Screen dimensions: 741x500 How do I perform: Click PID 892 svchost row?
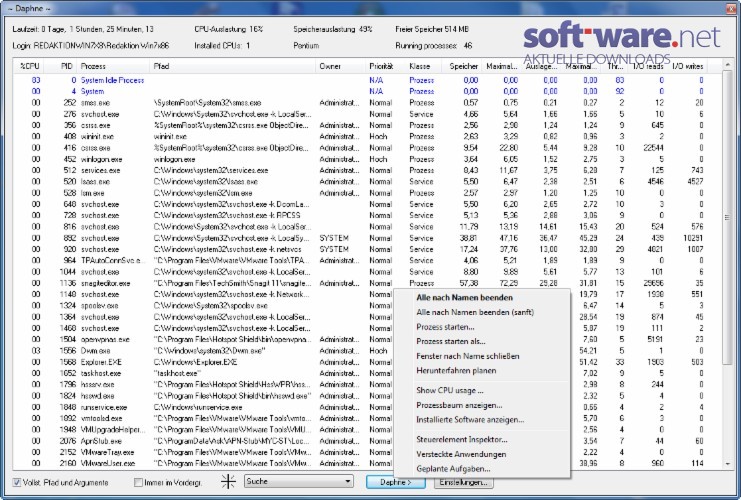point(368,238)
